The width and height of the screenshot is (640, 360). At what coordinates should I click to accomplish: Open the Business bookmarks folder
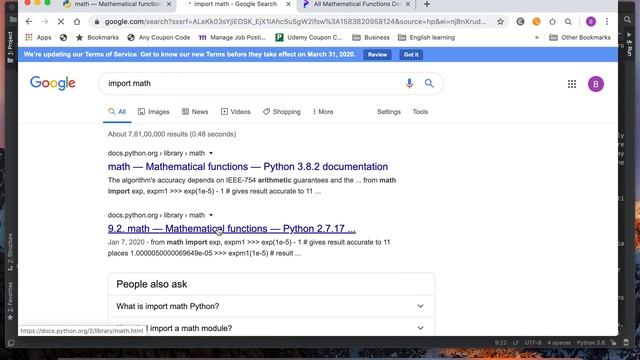371,38
